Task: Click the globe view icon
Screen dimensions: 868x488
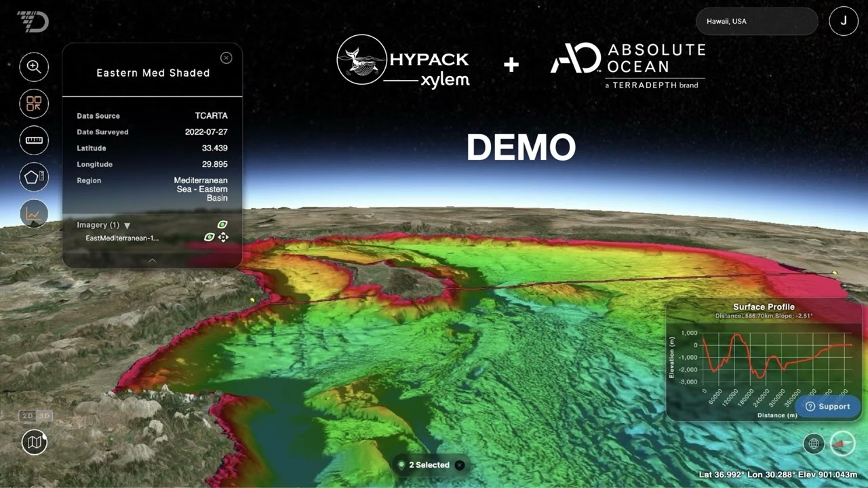Action: [813, 444]
